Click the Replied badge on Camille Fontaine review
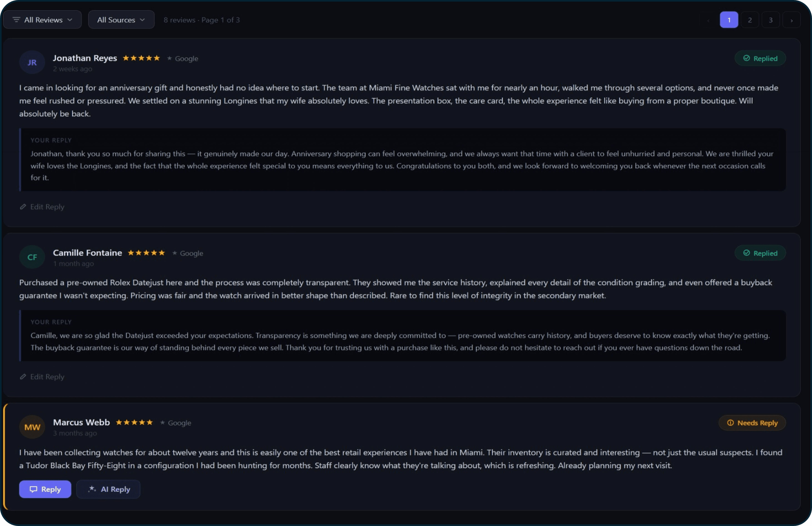Image resolution: width=812 pixels, height=526 pixels. point(760,253)
